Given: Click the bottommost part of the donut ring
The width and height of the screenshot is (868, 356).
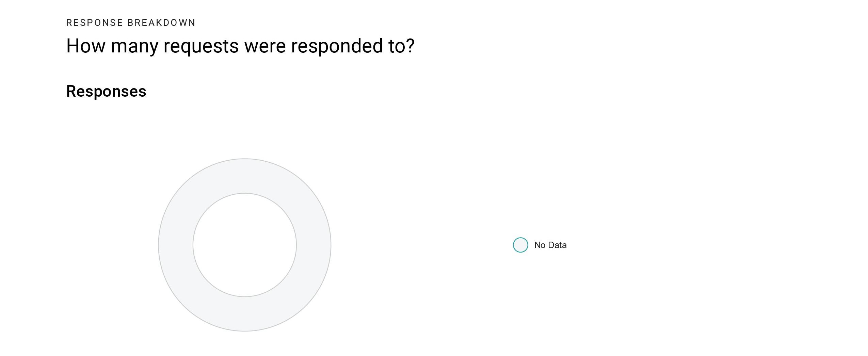Looking at the screenshot, I should (244, 314).
